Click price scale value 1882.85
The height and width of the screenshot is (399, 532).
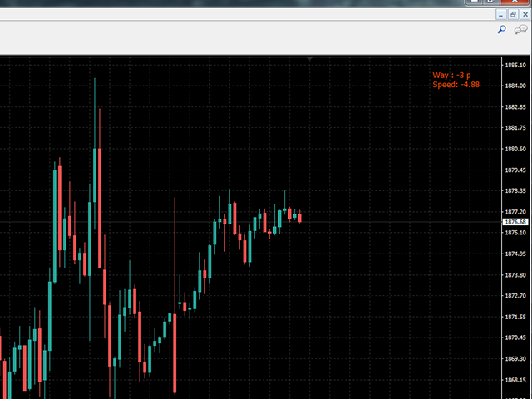[515, 107]
